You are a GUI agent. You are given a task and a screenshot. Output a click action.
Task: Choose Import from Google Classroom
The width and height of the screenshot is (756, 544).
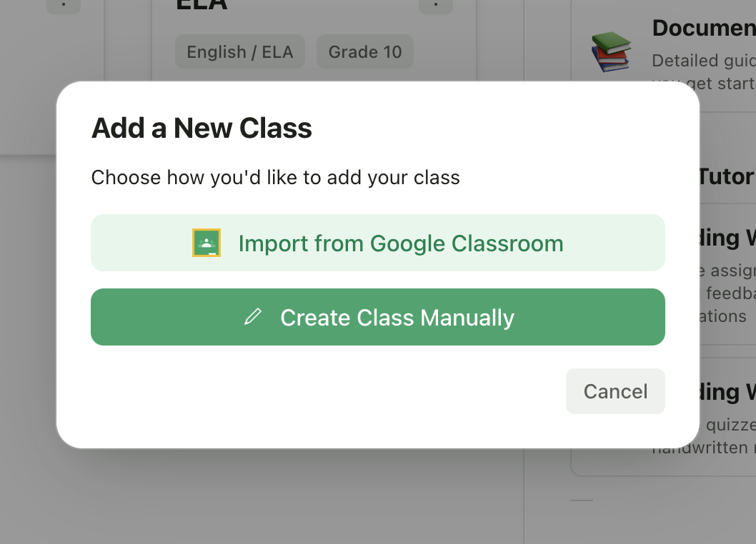point(377,243)
